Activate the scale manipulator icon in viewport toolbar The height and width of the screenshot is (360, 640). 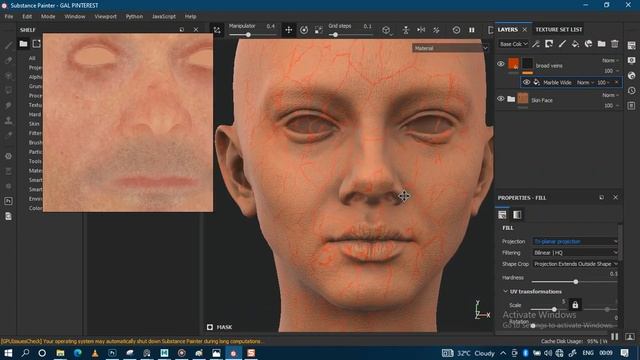[318, 30]
